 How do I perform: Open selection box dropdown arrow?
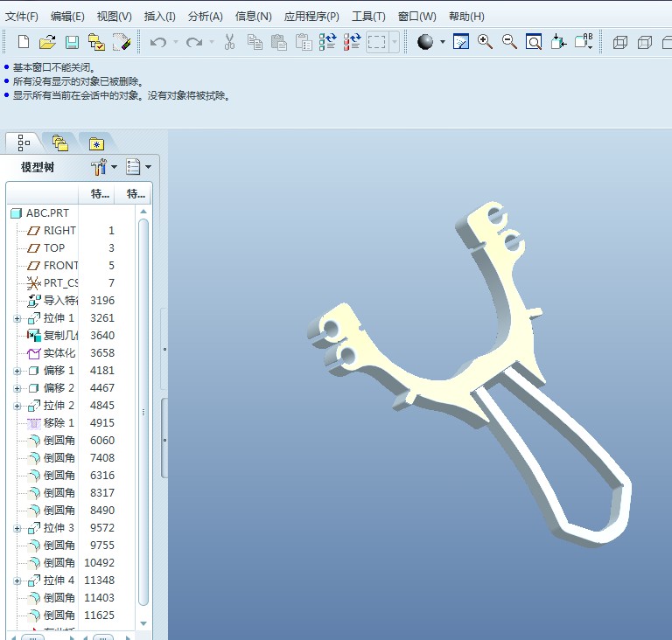(x=395, y=42)
